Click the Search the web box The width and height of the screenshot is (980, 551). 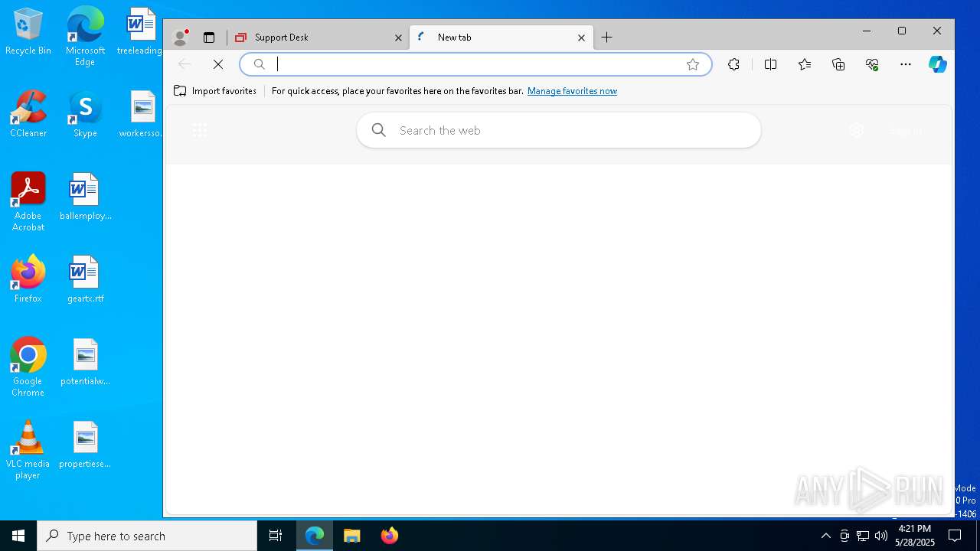(x=559, y=131)
